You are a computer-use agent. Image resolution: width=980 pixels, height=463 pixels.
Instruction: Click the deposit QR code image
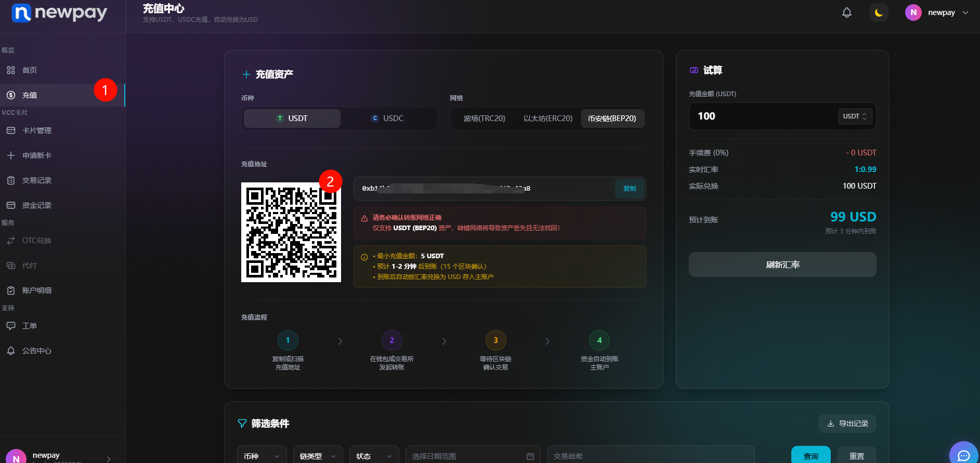pyautogui.click(x=291, y=232)
